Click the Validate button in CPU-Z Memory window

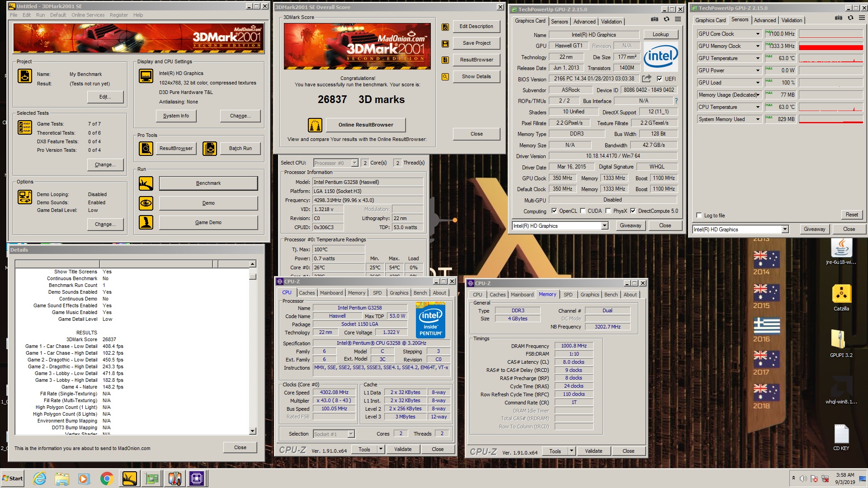pos(593,451)
